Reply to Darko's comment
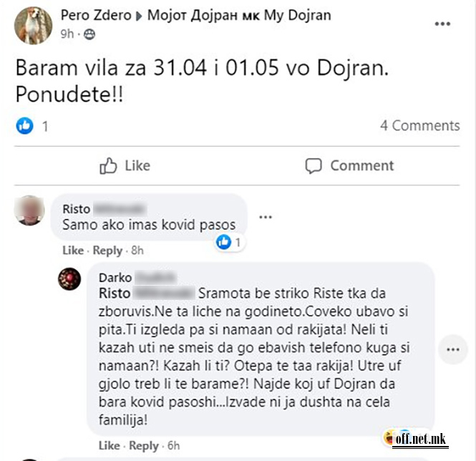476x461 pixels. pyautogui.click(x=144, y=445)
